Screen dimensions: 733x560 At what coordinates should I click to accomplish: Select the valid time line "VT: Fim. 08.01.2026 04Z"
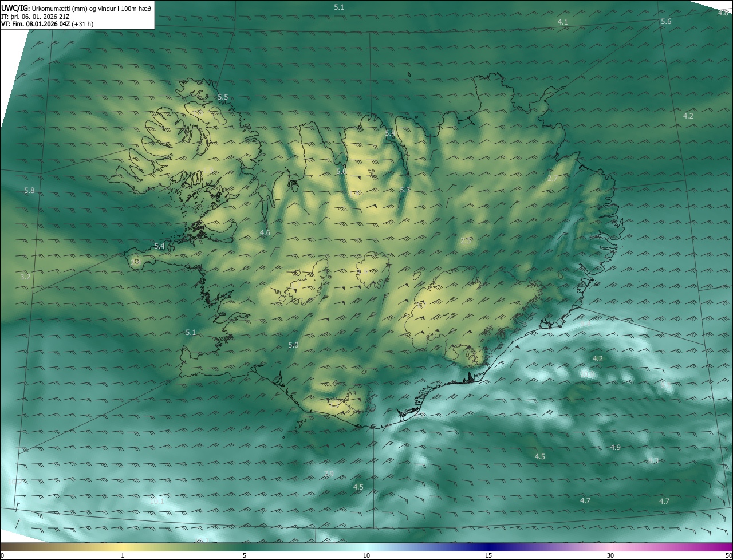coord(47,24)
